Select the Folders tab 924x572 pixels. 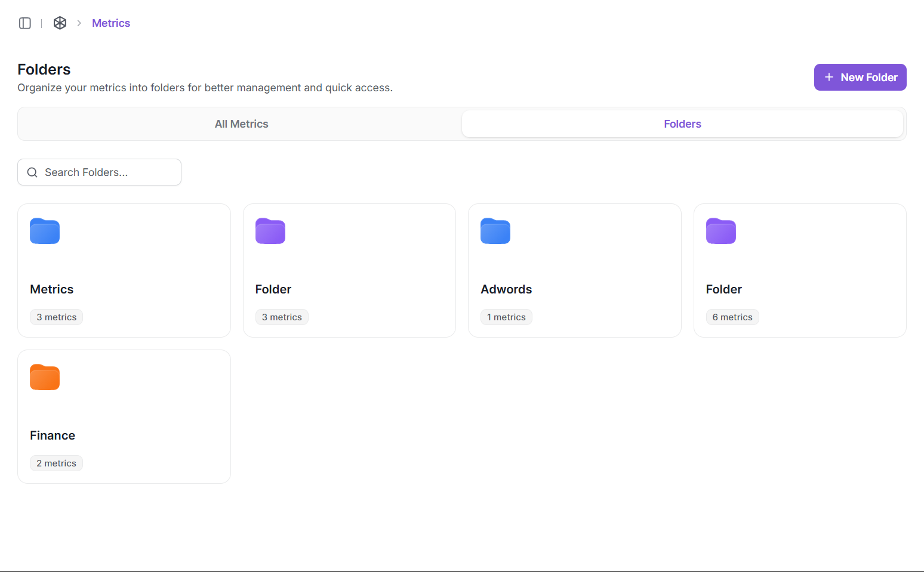pyautogui.click(x=682, y=124)
